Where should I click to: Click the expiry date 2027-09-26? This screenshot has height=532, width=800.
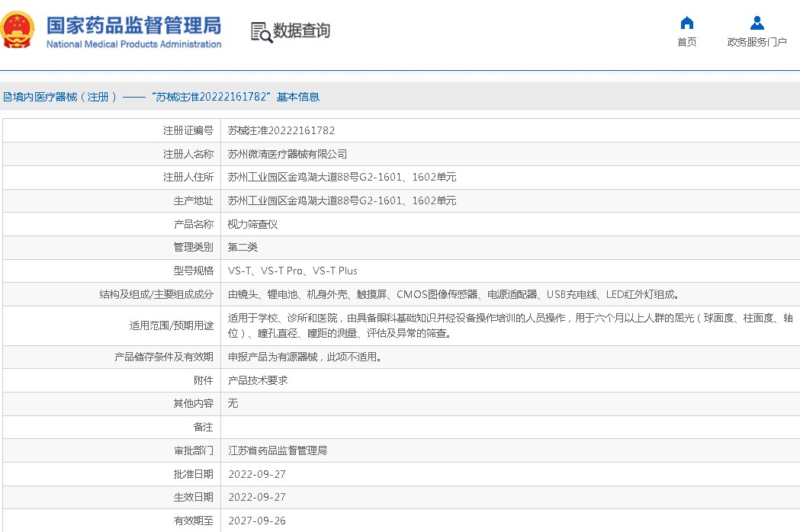pyautogui.click(x=257, y=521)
